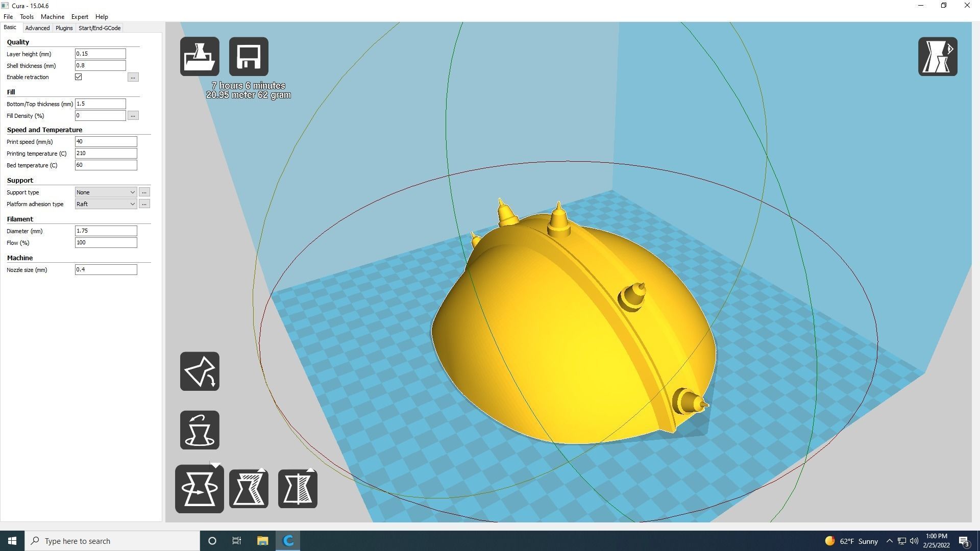Viewport: 980px width, 551px height.
Task: Open the Expert menu
Action: 80,17
